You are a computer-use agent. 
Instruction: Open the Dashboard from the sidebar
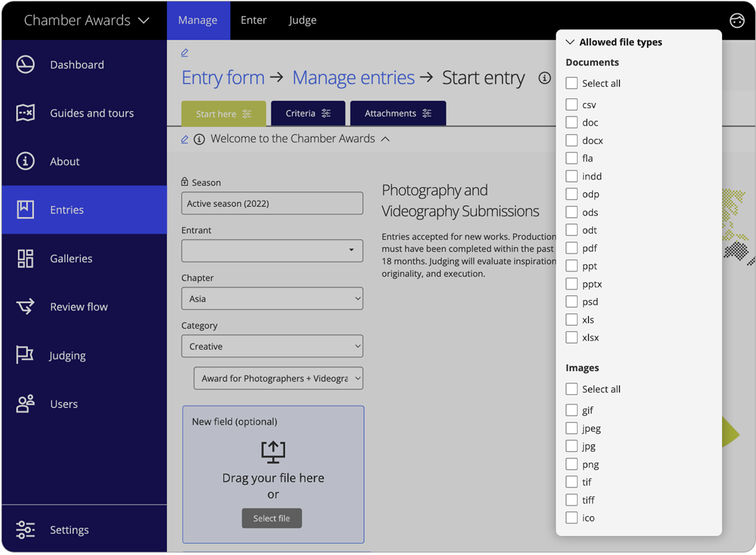(77, 64)
